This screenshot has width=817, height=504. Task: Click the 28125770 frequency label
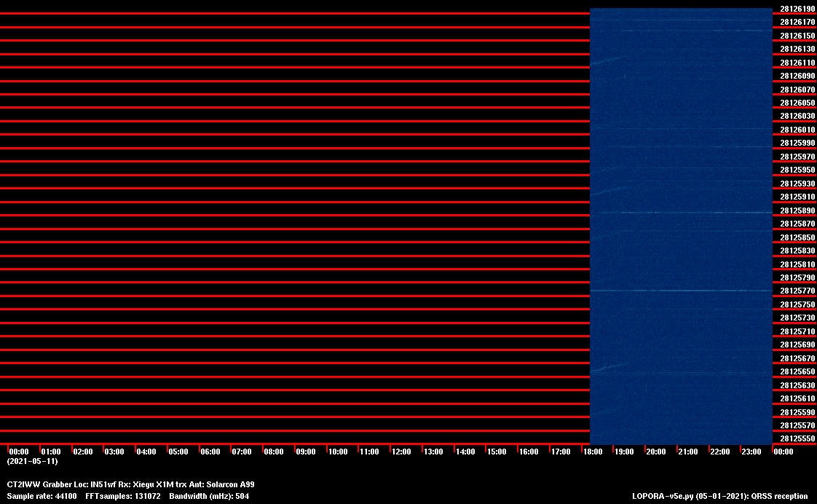click(797, 291)
